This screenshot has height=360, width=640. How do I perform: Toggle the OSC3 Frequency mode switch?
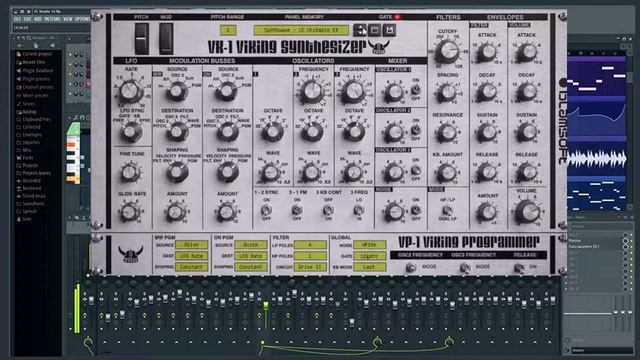point(464,268)
